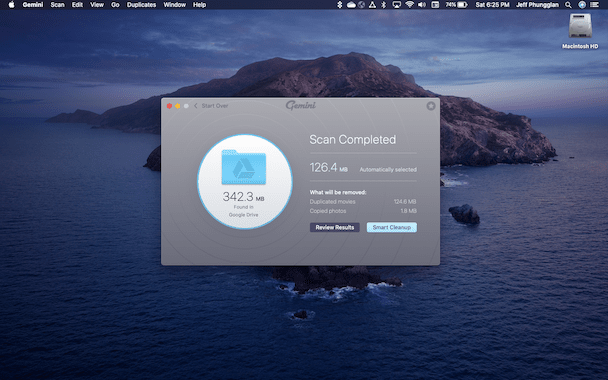Click the star icon in Gemini window

[431, 106]
